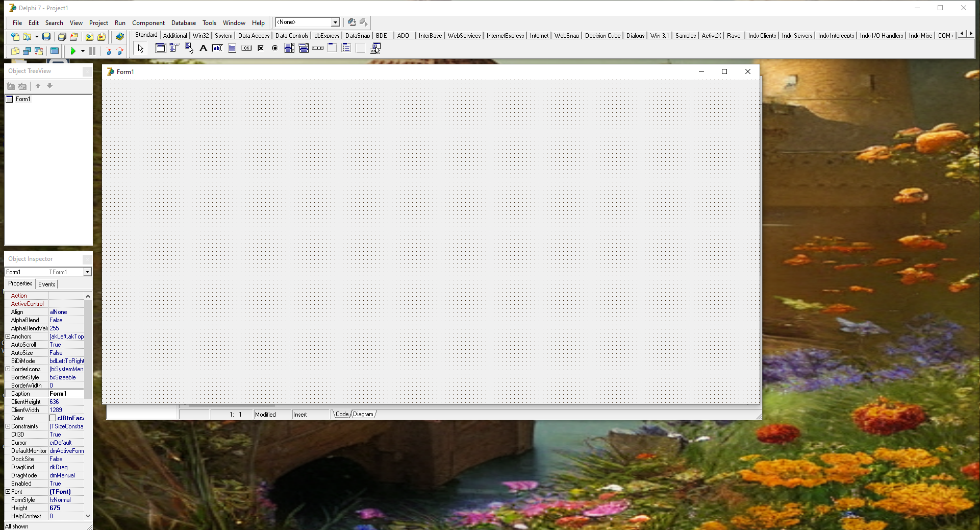Select the Edit component on the Standard palette

pos(217,48)
